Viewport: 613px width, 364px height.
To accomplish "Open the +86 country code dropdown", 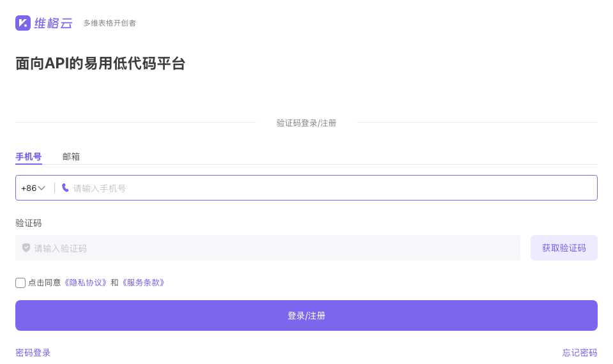I will point(33,188).
